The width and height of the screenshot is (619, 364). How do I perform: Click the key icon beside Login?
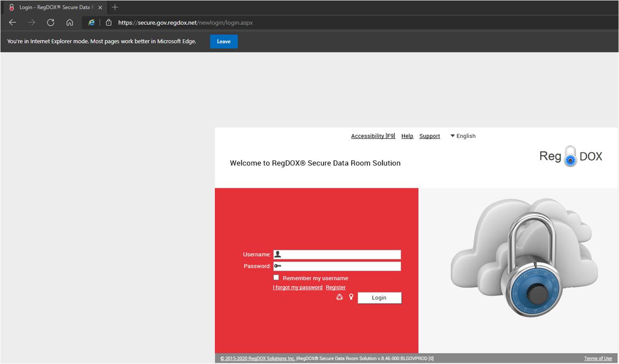tap(351, 297)
